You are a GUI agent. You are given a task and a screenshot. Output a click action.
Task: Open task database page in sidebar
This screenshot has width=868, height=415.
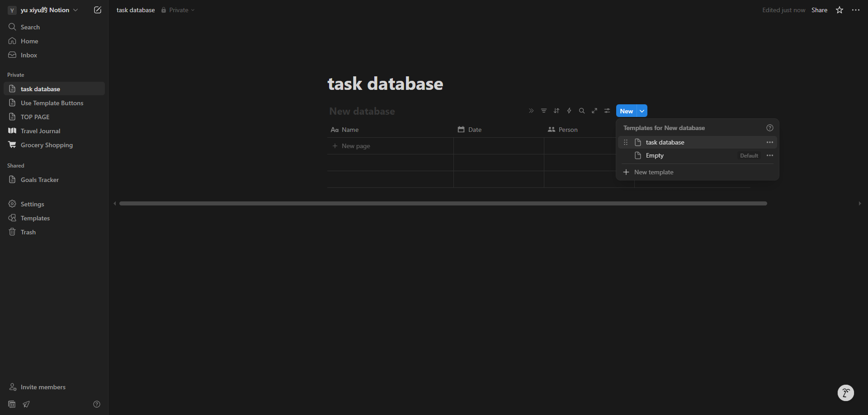click(54, 89)
